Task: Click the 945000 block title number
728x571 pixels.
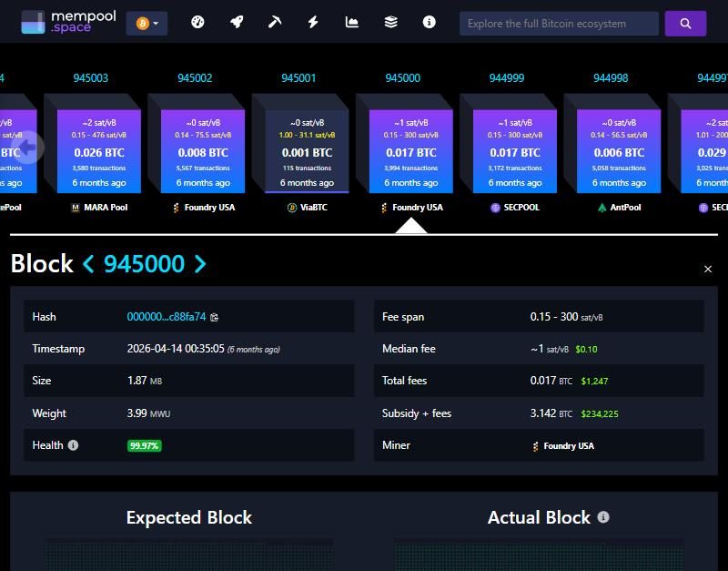Action: pyautogui.click(x=144, y=264)
